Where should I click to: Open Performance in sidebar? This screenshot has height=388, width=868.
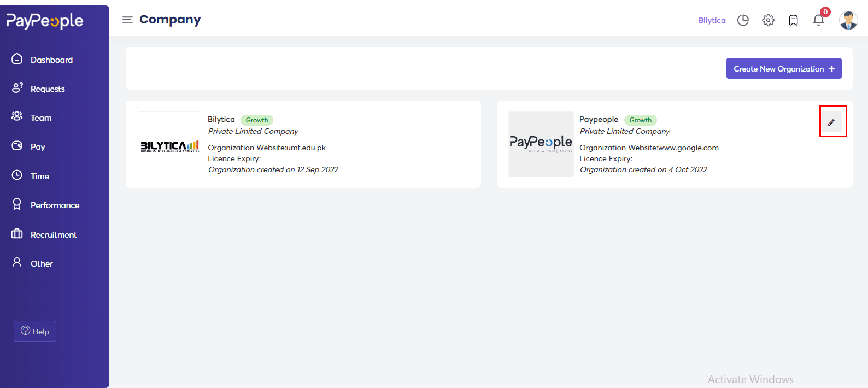(x=55, y=205)
